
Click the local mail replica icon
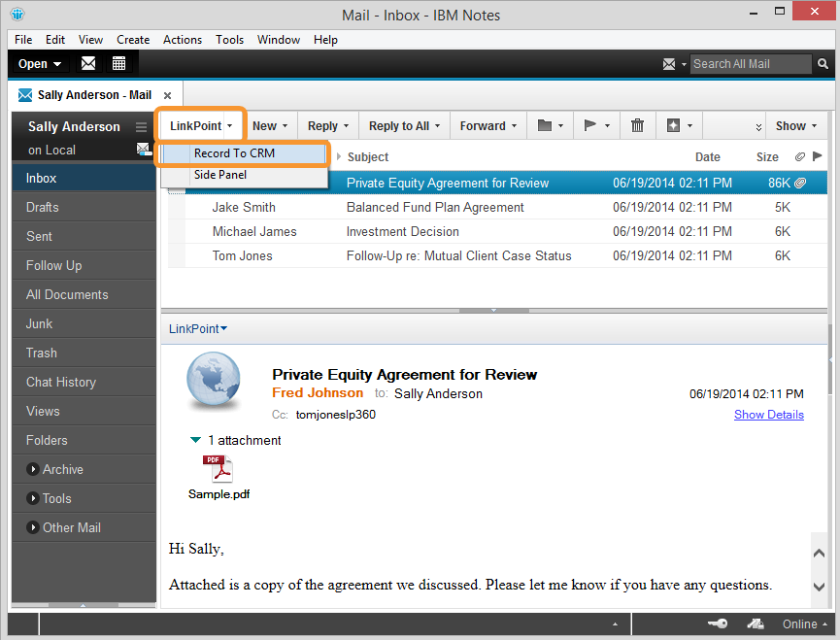tap(144, 149)
